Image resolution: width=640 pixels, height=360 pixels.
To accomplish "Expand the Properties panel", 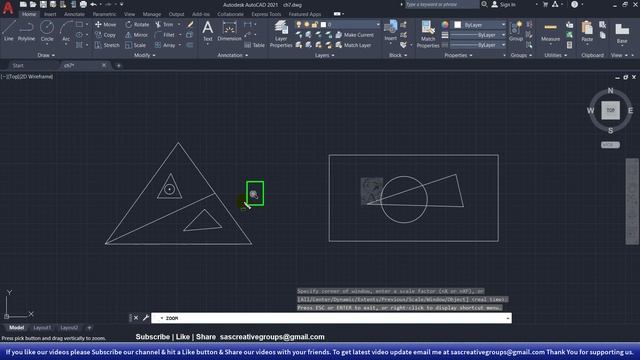I will point(458,55).
